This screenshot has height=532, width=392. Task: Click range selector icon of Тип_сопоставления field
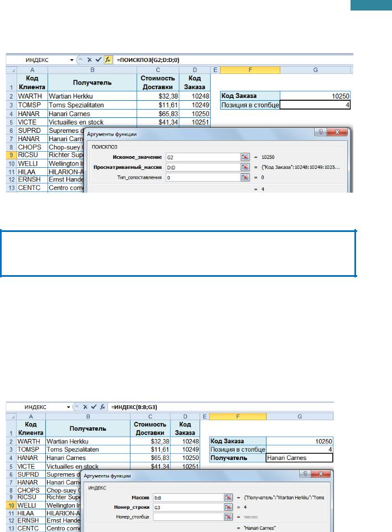click(245, 178)
